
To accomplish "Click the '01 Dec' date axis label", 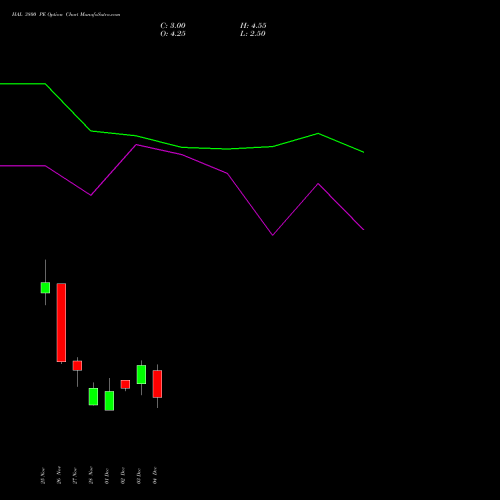I will click(x=107, y=476).
